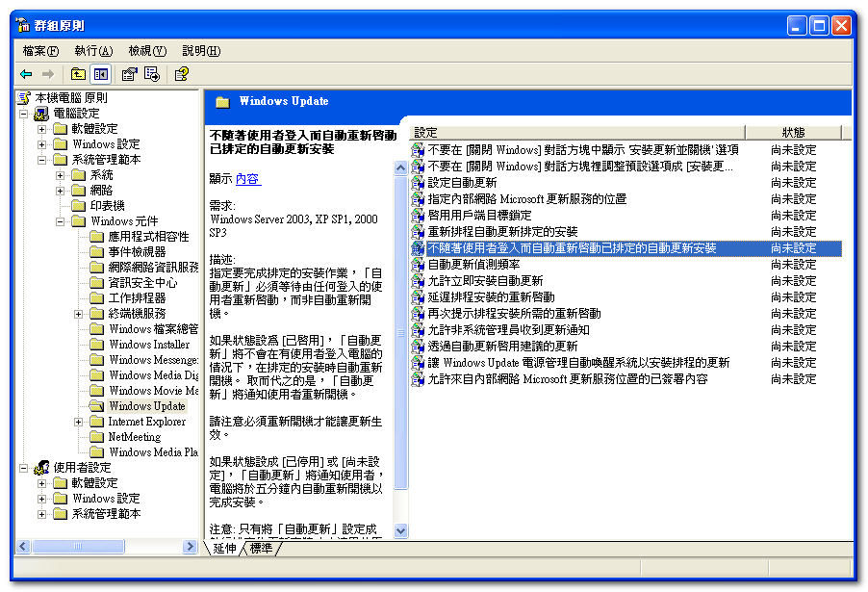Open the 內容 properties link
Viewport: 868px width, 592px height.
tap(247, 179)
